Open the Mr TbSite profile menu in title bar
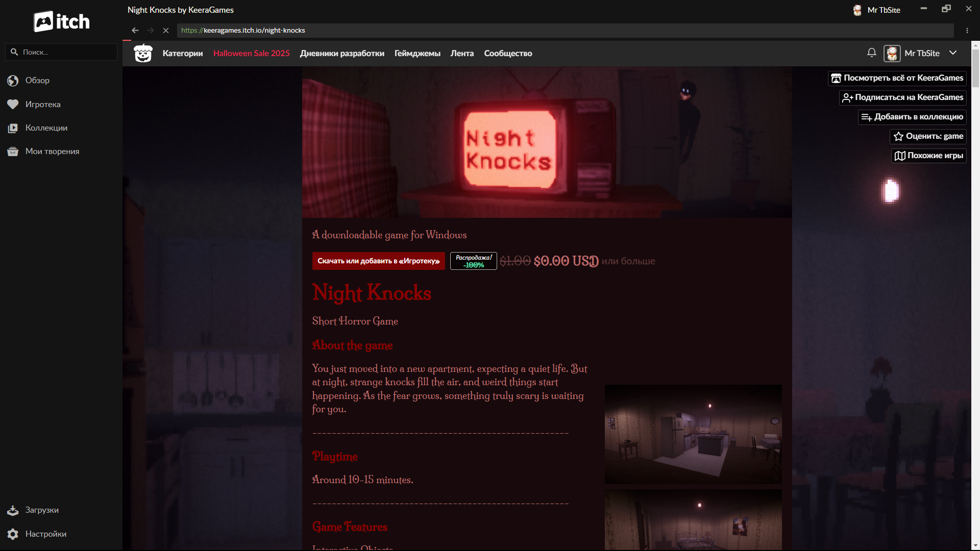Image resolution: width=980 pixels, height=551 pixels. (x=877, y=10)
